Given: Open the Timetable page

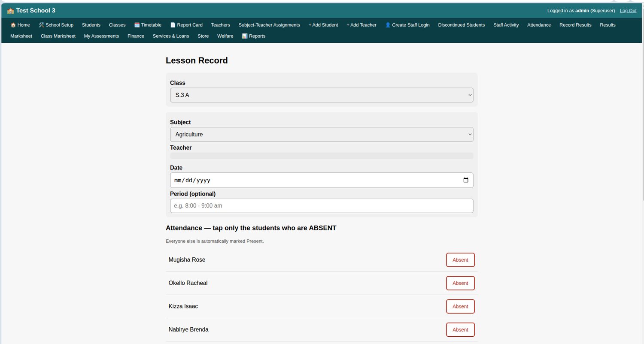Looking at the screenshot, I should (x=148, y=25).
